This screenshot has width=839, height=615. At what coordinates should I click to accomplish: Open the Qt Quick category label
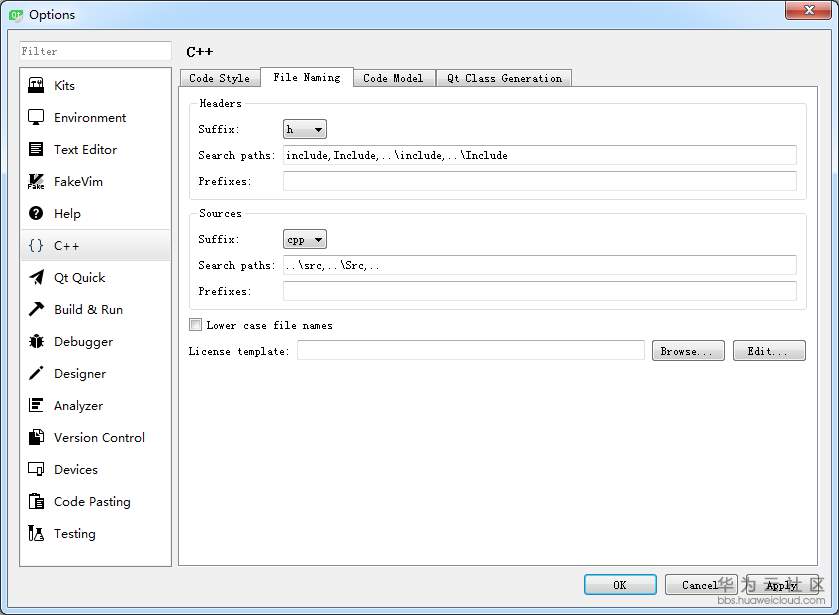tap(79, 277)
